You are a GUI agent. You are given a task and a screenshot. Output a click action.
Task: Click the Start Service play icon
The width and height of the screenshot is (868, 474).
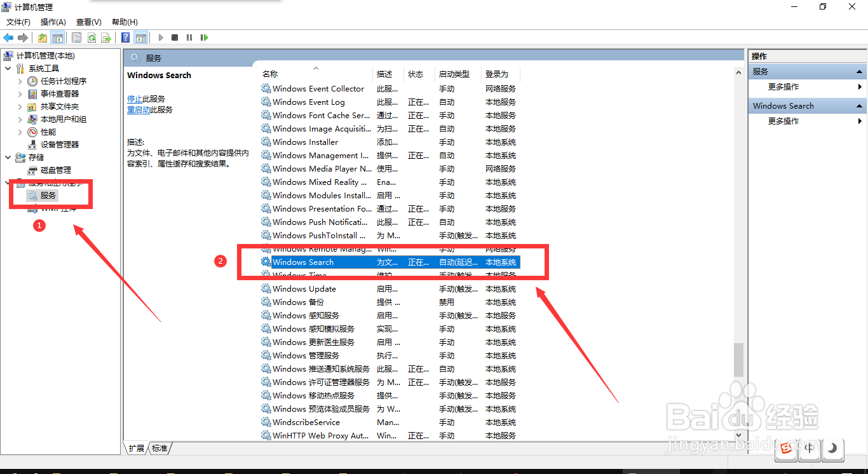[161, 37]
